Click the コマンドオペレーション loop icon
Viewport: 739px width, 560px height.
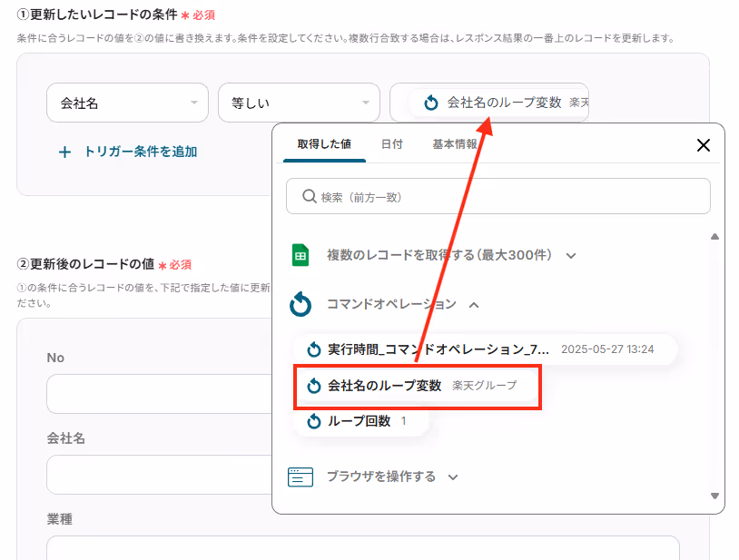[x=301, y=304]
